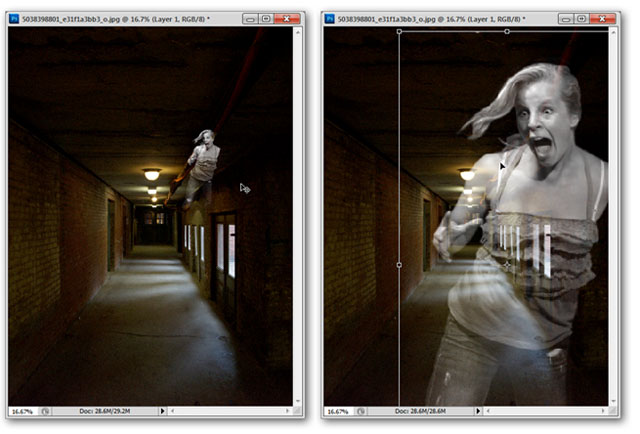Click the status bar icon beside the right window's zoom field

pyautogui.click(x=361, y=411)
